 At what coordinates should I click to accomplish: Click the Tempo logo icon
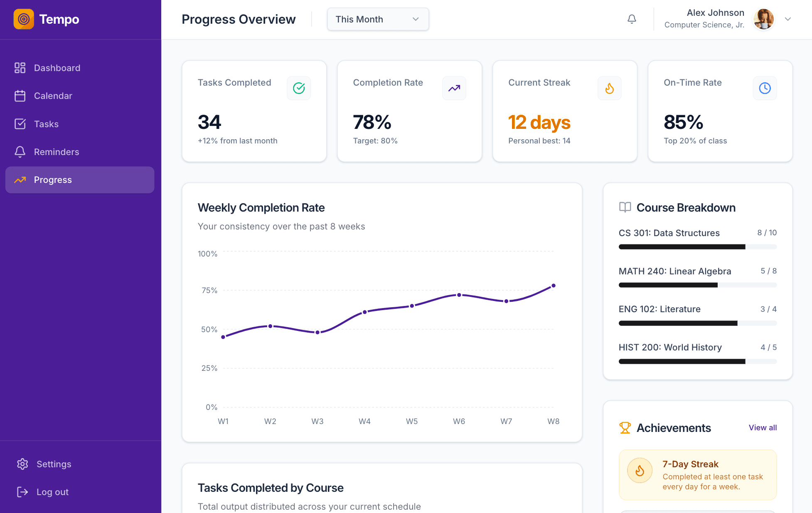(24, 19)
